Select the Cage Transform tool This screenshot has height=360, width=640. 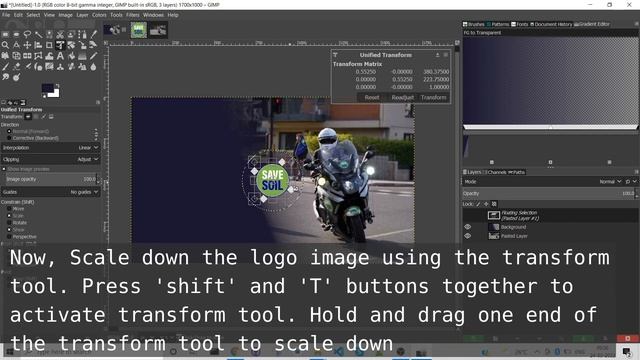pos(38,56)
